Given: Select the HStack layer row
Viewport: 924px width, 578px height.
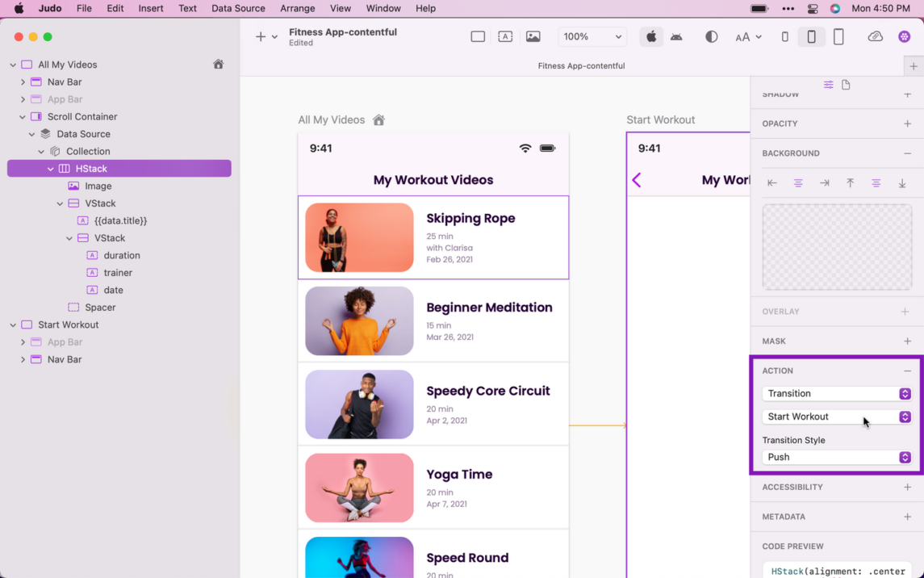Looking at the screenshot, I should (119, 169).
